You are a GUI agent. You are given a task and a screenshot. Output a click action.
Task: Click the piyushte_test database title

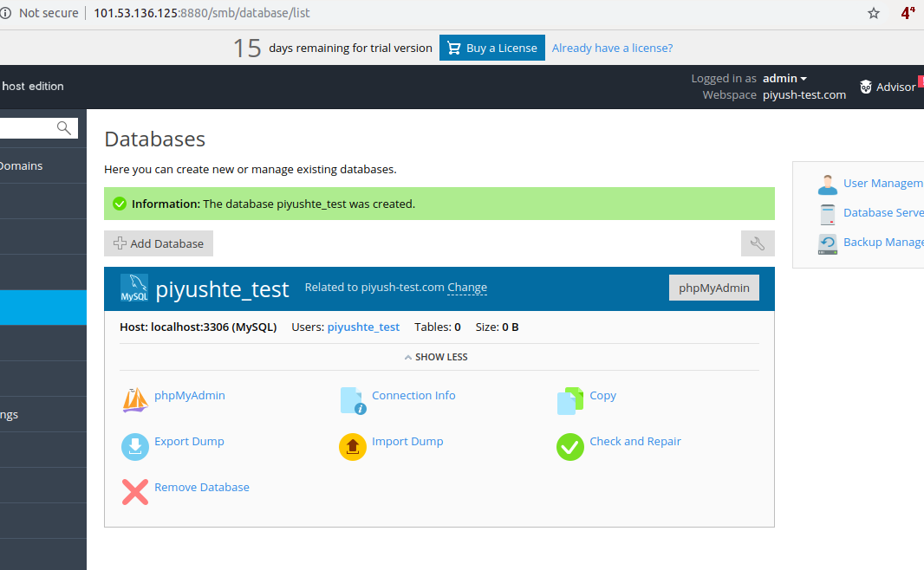pos(222,289)
